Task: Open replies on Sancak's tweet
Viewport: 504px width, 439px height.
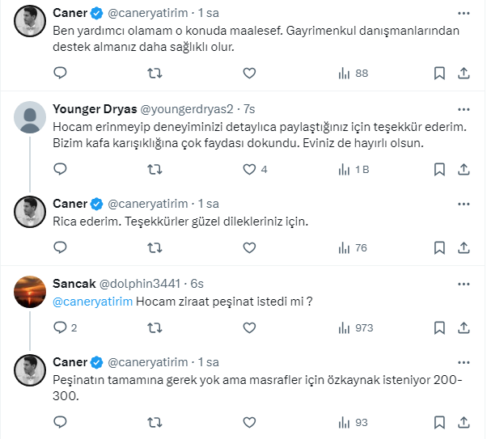Action: [60, 328]
